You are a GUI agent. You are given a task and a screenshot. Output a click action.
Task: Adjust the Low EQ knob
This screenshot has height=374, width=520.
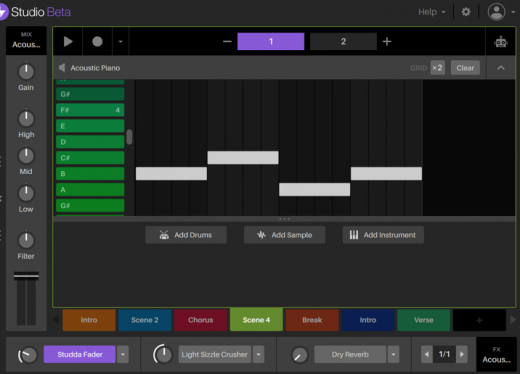pyautogui.click(x=26, y=193)
